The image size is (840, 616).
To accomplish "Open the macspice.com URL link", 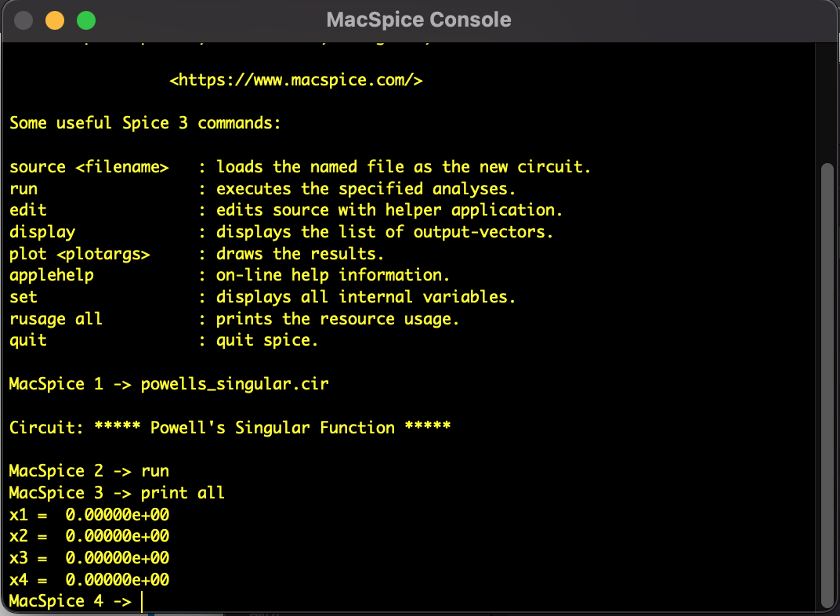I will pos(296,80).
